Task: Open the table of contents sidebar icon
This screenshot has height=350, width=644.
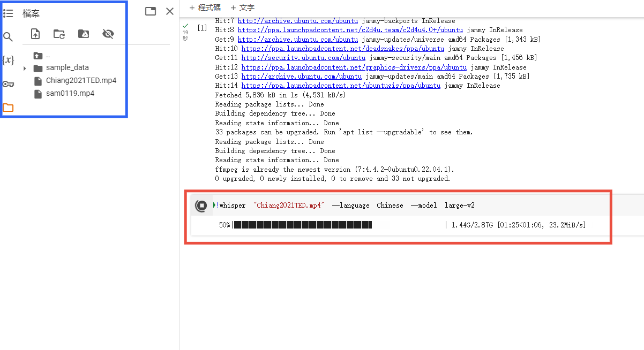Action: 8,13
